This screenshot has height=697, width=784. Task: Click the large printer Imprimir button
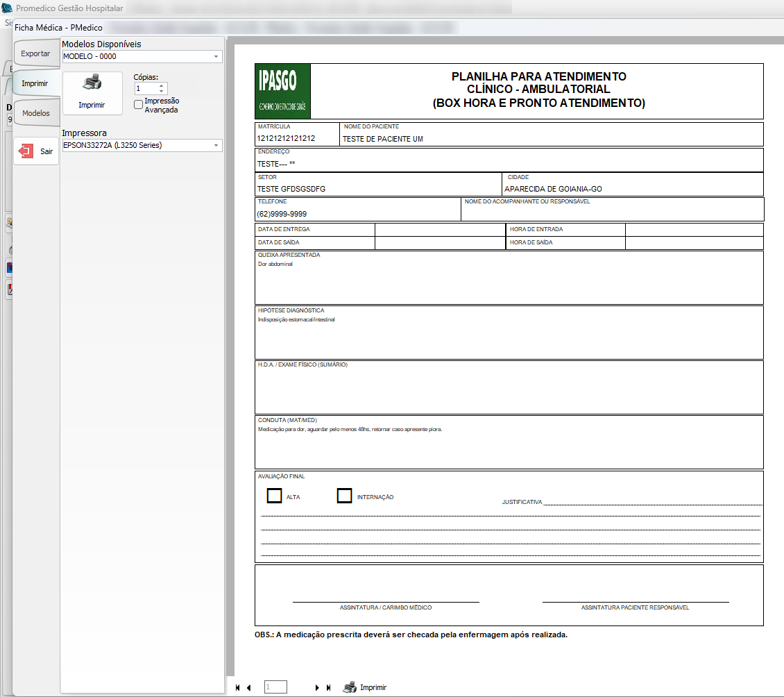pos(92,93)
